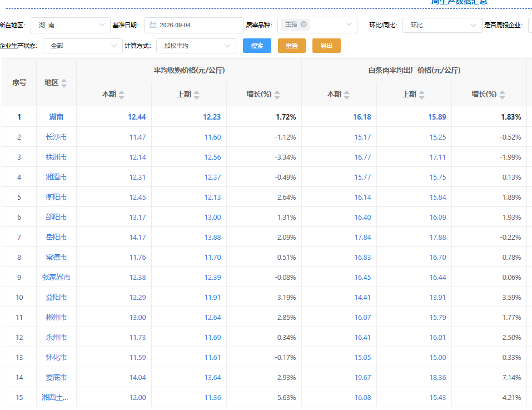
Task: Sort 白条肉 上期 column arrows
Action: point(421,95)
